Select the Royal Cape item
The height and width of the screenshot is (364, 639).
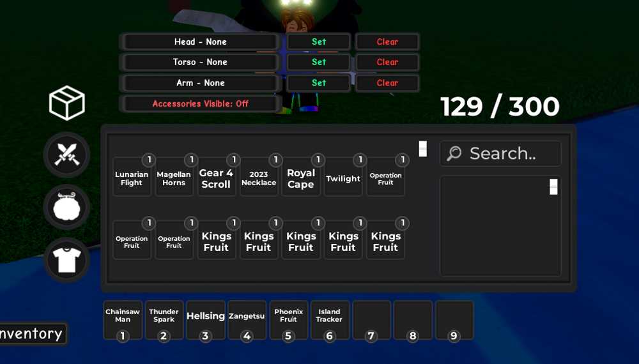click(x=301, y=177)
